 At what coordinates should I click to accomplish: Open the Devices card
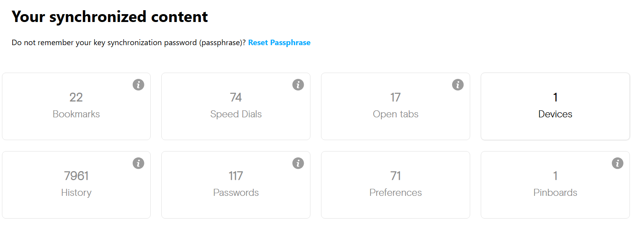(555, 106)
